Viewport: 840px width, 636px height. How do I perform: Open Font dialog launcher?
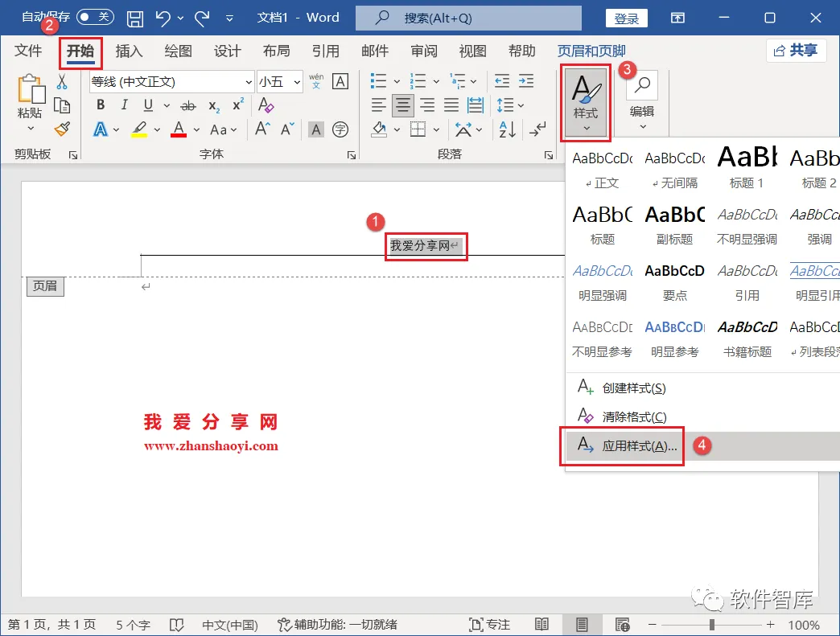pyautogui.click(x=352, y=155)
